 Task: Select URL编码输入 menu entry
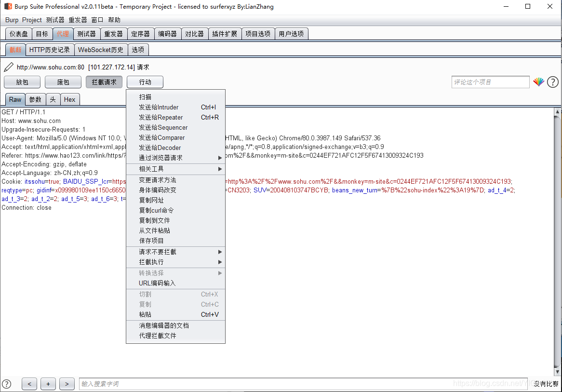pos(175,283)
